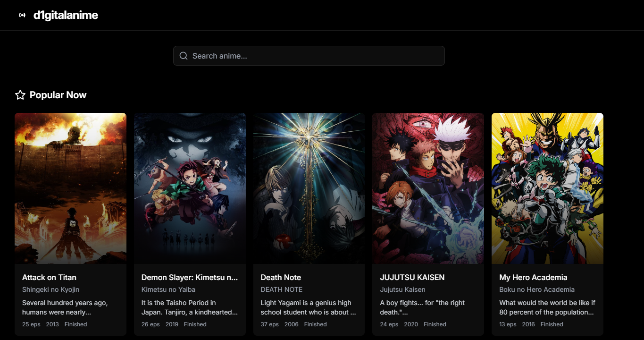Viewport: 644px width, 340px height.
Task: Click the 2006 year label
Action: 292,324
